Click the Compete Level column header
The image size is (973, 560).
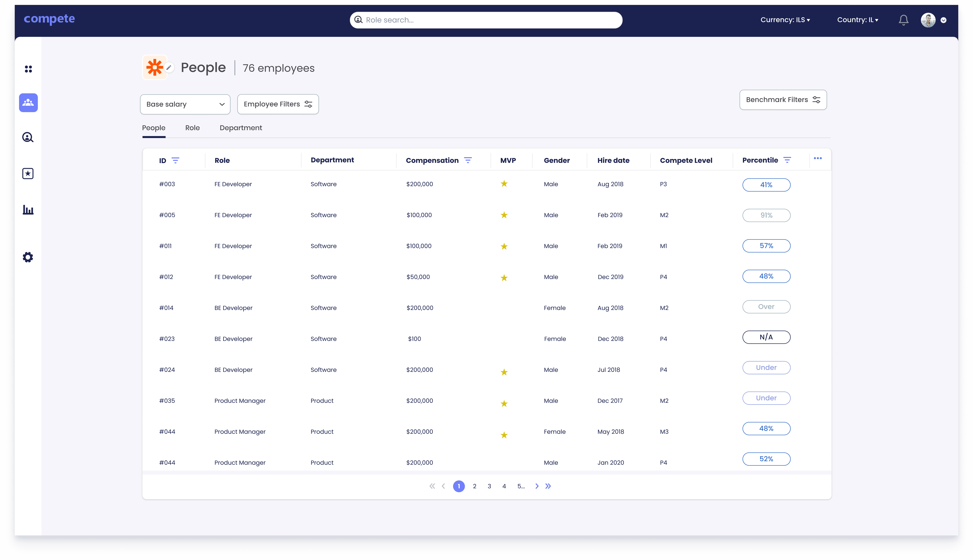tap(686, 161)
